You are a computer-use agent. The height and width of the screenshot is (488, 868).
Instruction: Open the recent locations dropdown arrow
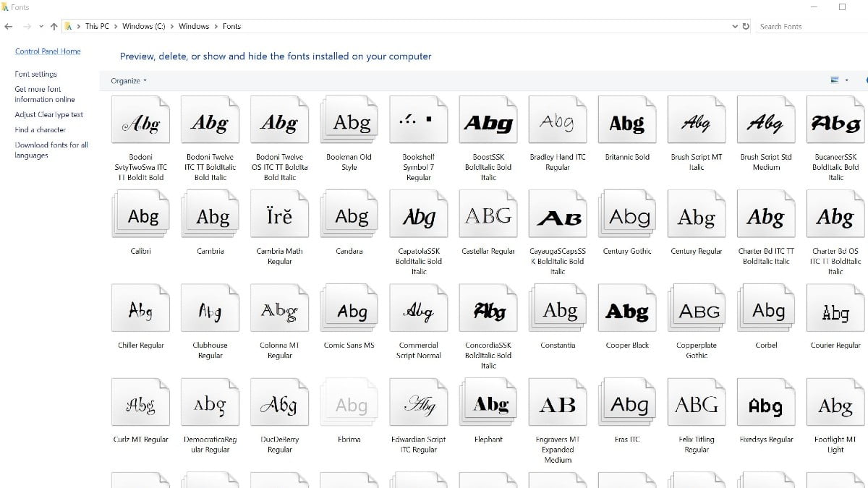pyautogui.click(x=41, y=26)
